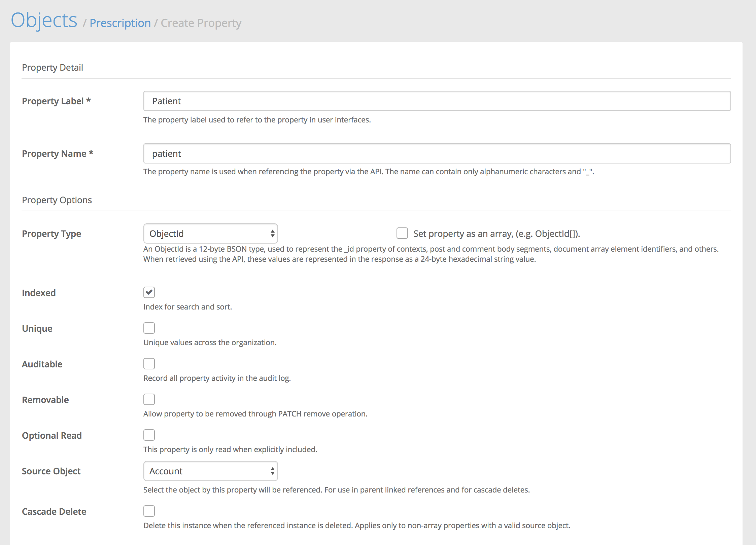The image size is (756, 545).
Task: Enable the Optional Read checkbox
Action: click(x=149, y=435)
